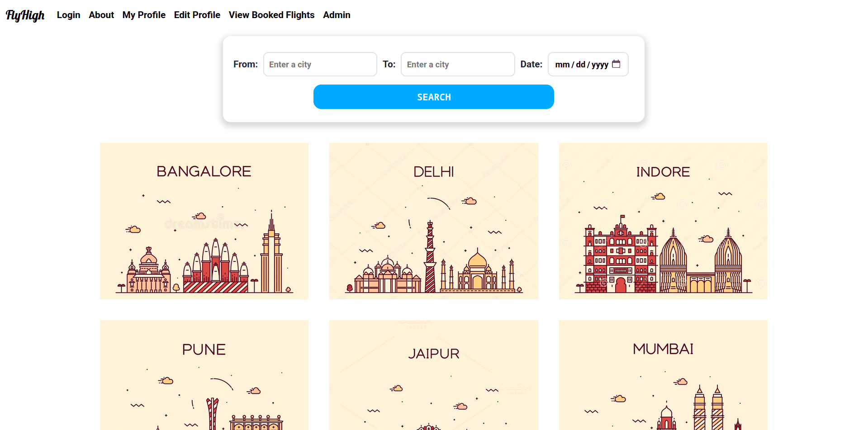The width and height of the screenshot is (868, 430).
Task: Open the date picker calendar icon
Action: pos(616,64)
